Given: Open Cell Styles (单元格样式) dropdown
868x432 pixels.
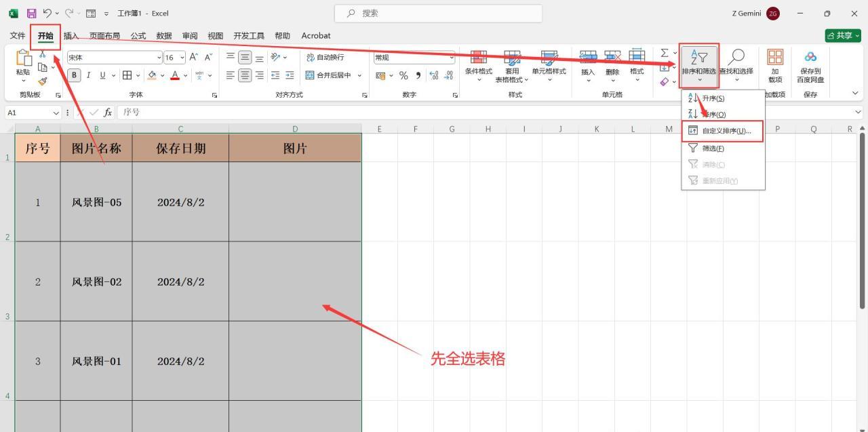Looking at the screenshot, I should [x=549, y=66].
